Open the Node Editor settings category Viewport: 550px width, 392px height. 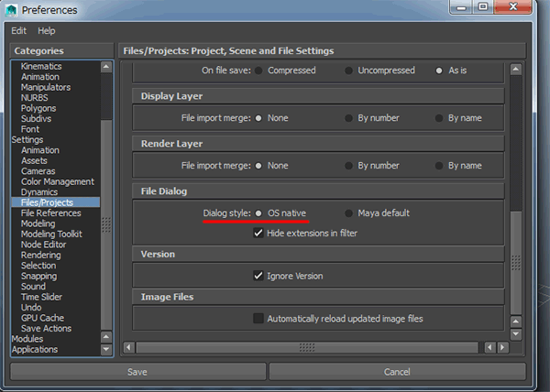43,245
